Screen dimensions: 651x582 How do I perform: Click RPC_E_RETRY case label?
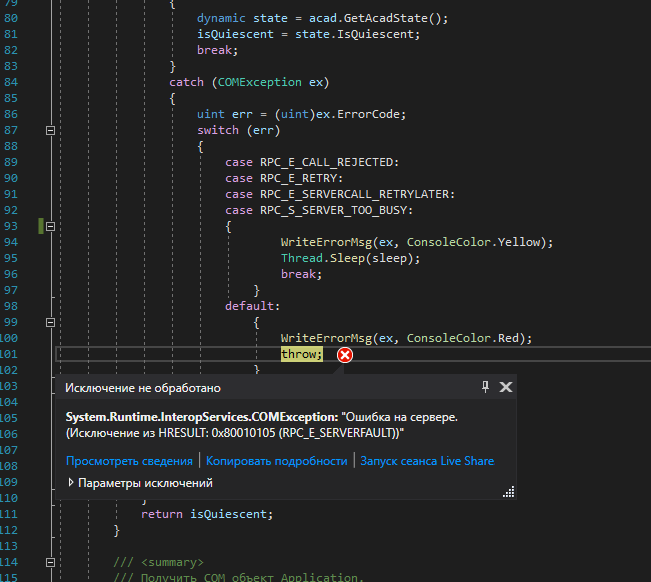[x=301, y=178]
